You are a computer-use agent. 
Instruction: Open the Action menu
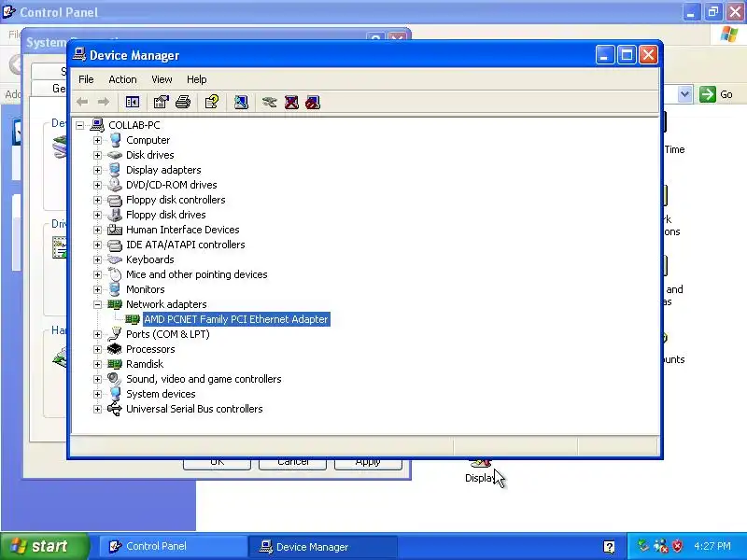point(122,79)
